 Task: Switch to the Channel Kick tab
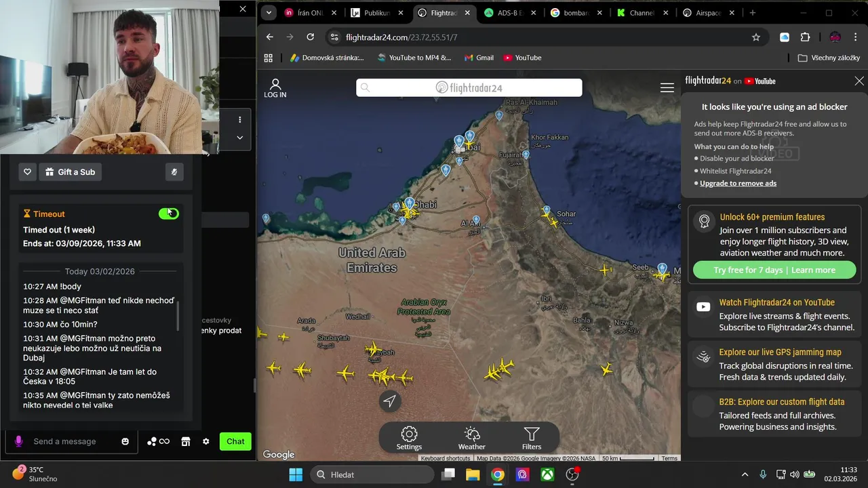pos(643,13)
